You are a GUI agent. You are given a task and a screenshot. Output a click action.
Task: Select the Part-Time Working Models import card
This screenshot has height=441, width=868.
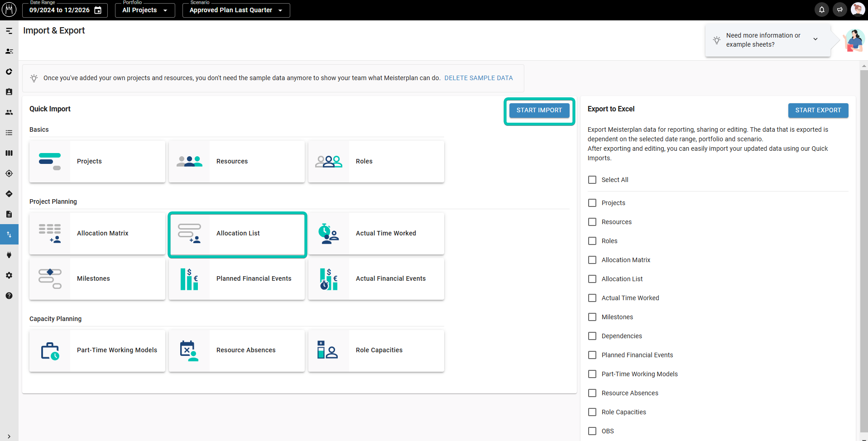coord(97,351)
